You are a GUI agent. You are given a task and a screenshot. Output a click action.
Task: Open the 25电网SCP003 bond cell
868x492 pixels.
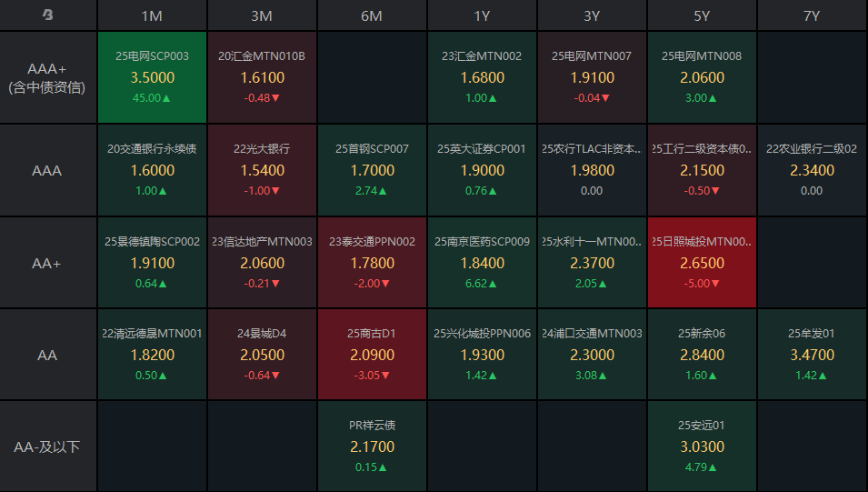[x=152, y=77]
